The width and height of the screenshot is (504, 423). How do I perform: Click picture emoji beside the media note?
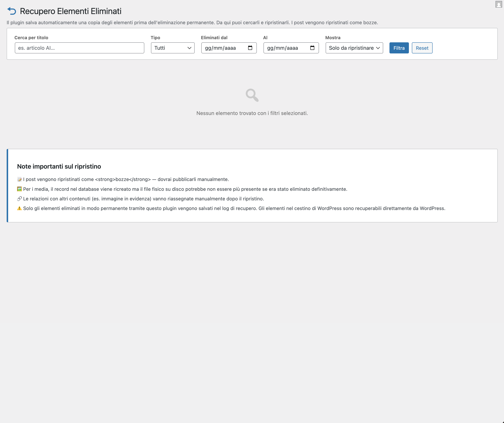(19, 189)
